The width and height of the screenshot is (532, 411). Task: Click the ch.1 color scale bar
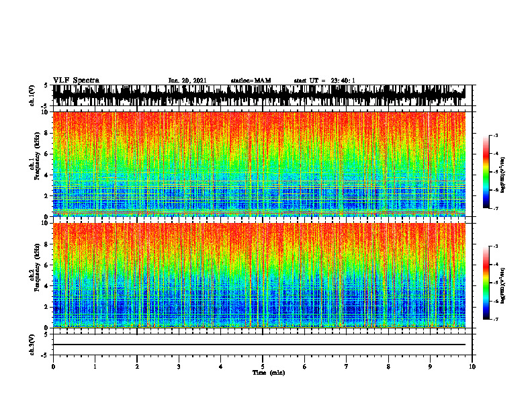click(486, 172)
